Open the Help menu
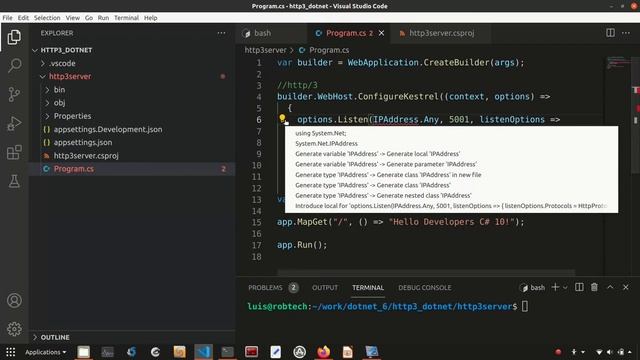This screenshot has width=640, height=360. point(151,18)
